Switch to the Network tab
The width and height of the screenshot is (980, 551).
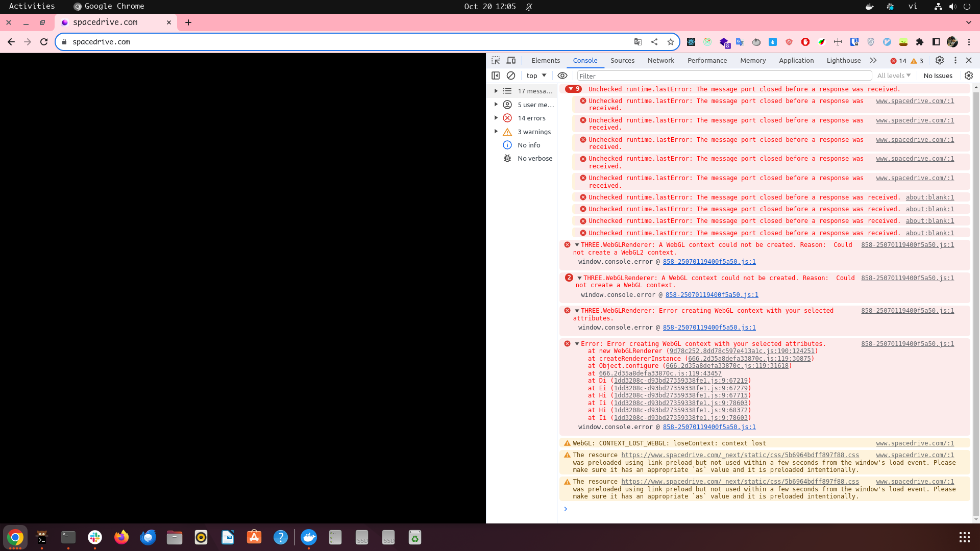(660, 60)
